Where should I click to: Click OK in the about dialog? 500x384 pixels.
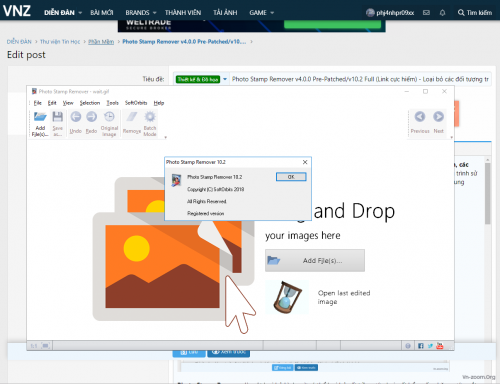click(291, 177)
